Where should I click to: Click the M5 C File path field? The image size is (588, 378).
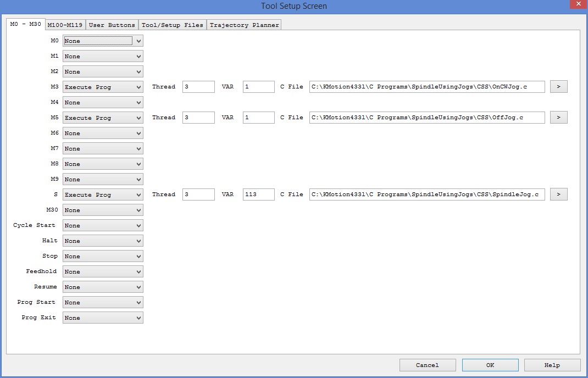pyautogui.click(x=427, y=118)
